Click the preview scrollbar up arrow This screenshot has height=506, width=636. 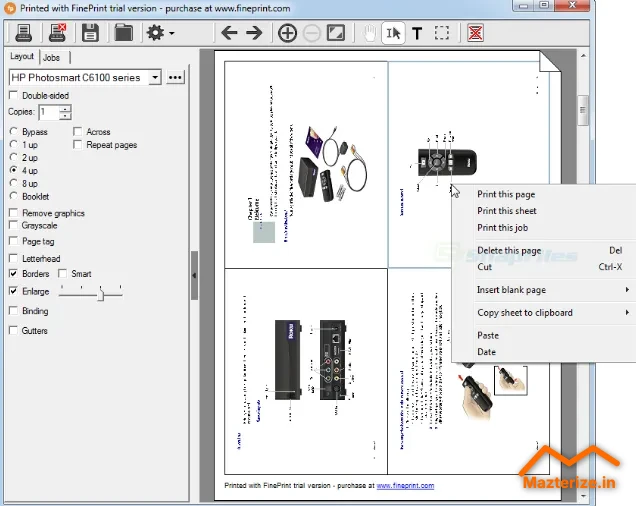[583, 55]
